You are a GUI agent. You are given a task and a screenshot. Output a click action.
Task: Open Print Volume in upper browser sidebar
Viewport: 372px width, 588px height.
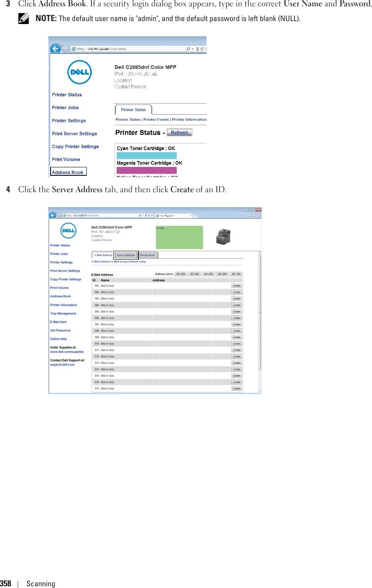click(66, 159)
